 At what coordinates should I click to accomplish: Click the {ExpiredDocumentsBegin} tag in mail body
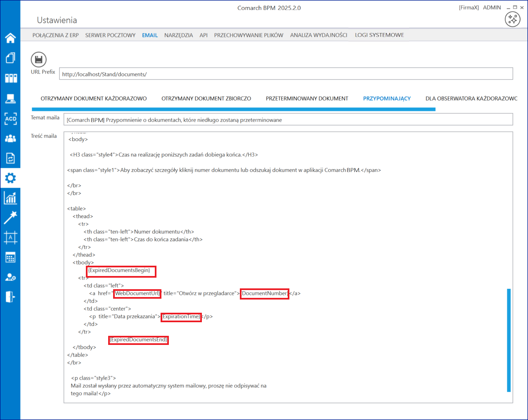120,271
